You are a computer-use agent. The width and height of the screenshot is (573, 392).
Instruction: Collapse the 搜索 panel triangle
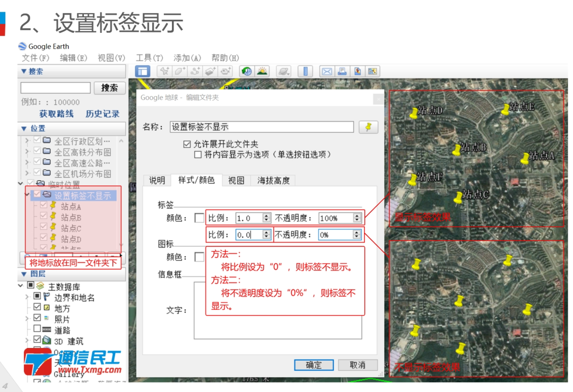click(x=24, y=71)
